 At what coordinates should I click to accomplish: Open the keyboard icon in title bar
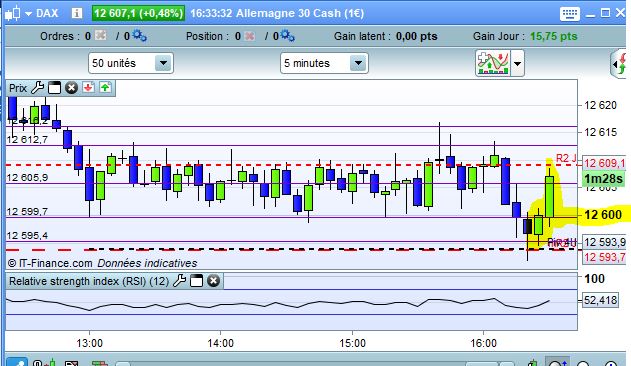[569, 14]
